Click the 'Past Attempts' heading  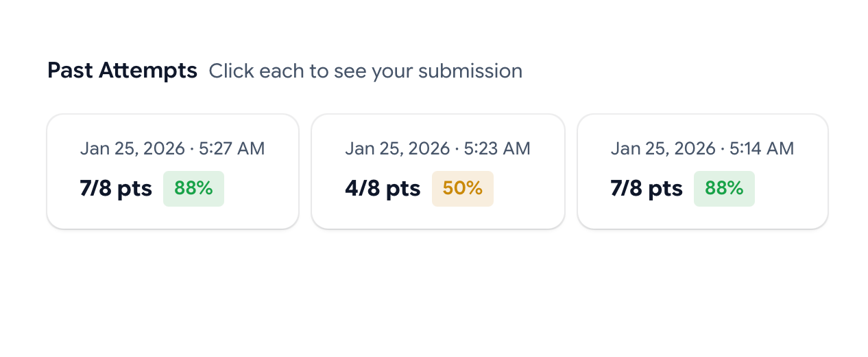pyautogui.click(x=122, y=71)
